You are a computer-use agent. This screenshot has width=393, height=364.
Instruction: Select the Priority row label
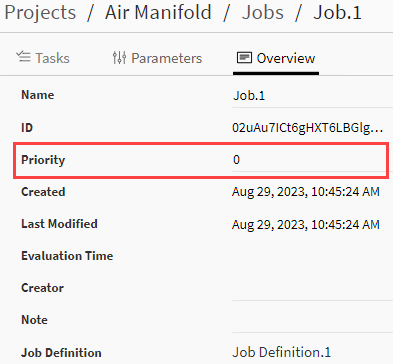point(43,160)
